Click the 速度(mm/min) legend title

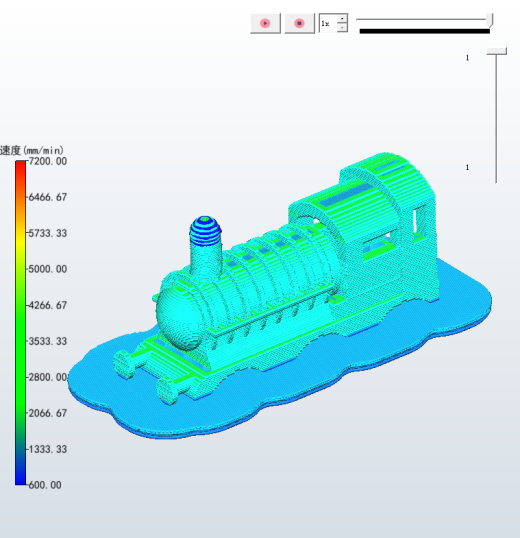(32, 150)
